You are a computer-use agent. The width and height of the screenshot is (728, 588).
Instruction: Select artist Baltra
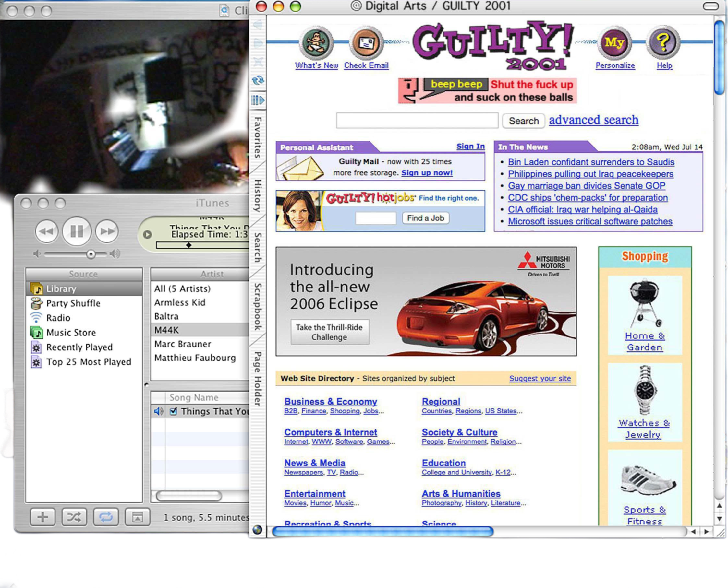coord(200,316)
